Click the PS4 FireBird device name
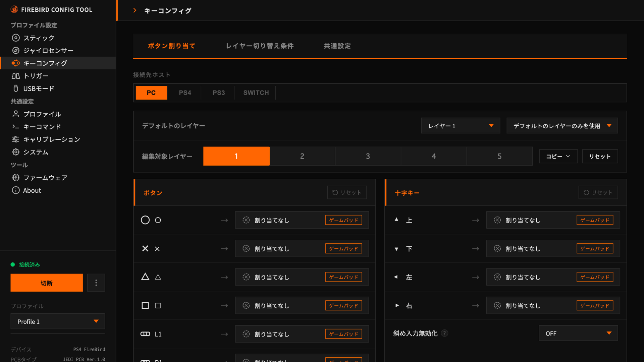Screen dimensions: 644x362 (89, 349)
